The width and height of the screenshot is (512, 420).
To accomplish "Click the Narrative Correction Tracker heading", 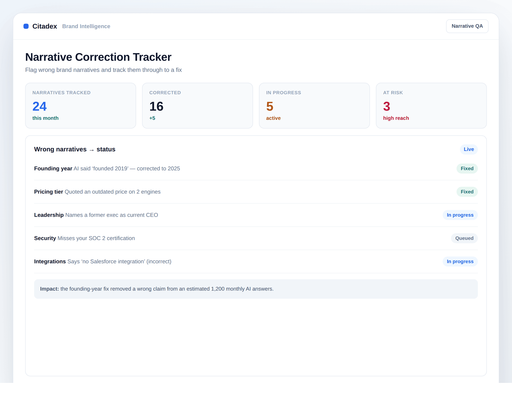I will (98, 57).
